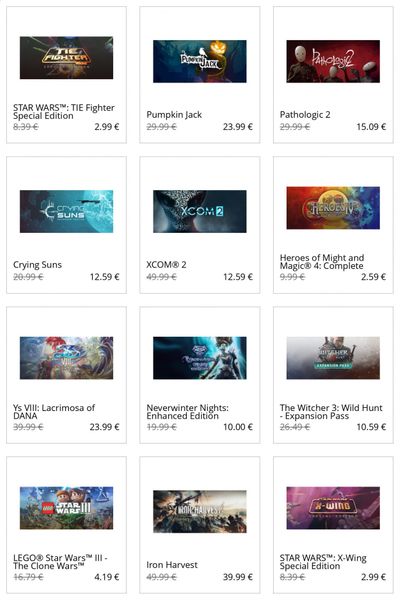Image resolution: width=400 pixels, height=600 pixels.
Task: Click the LEGO Star Wars III thumbnail
Action: tap(66, 508)
